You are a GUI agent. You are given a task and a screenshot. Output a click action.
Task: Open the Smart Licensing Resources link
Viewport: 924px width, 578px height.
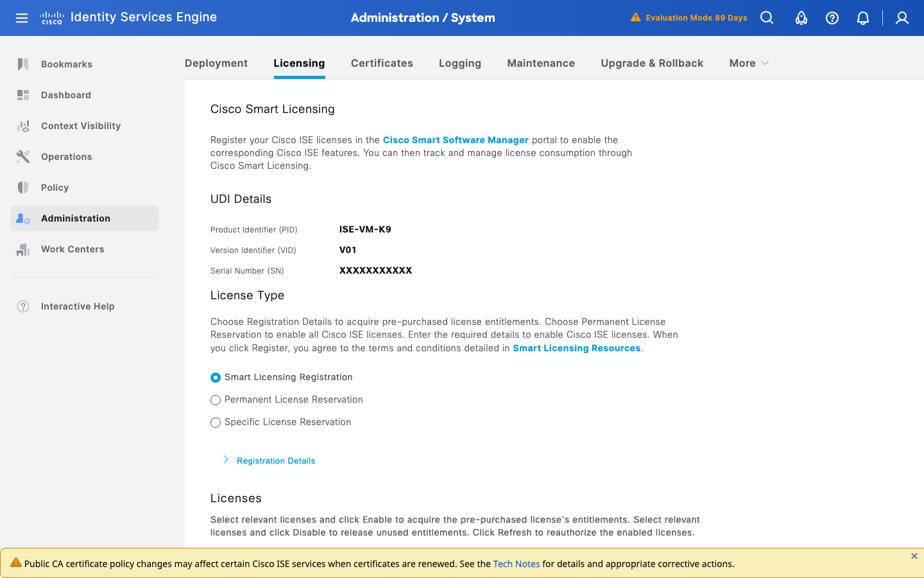tap(577, 348)
